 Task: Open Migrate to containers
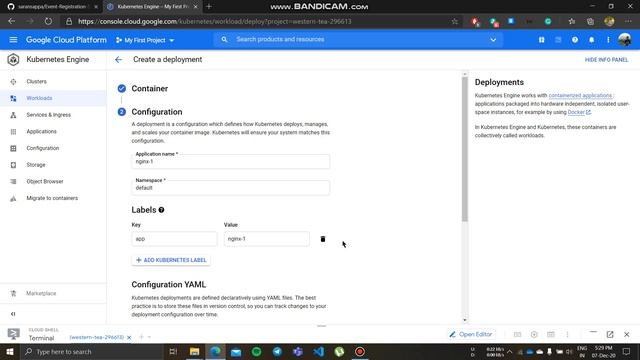(53, 198)
